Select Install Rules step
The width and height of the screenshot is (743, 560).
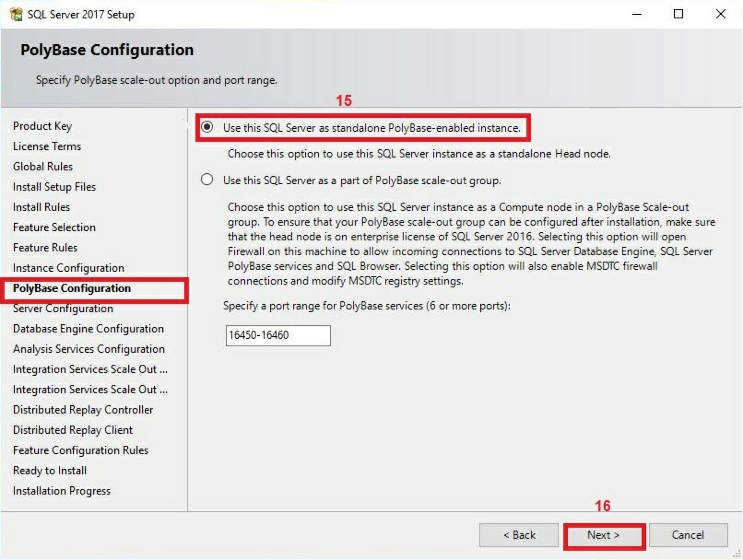coord(41,207)
